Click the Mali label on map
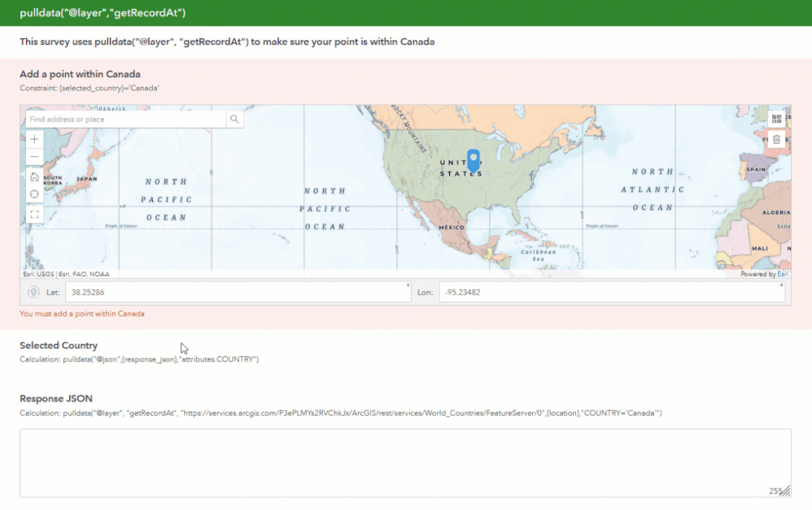This screenshot has height=510, width=812. coord(760,248)
